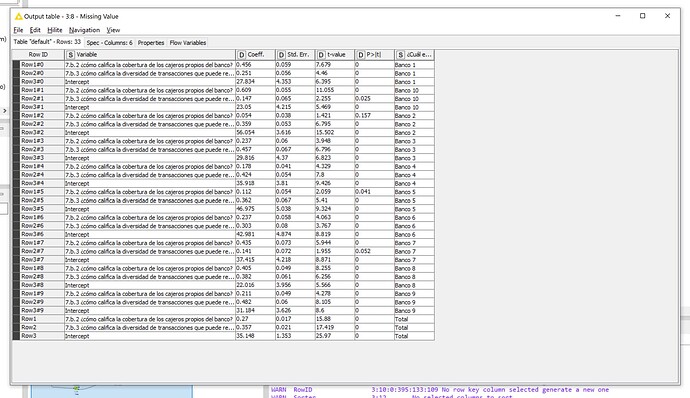Switch to the Table default Rows 33 tab
This screenshot has height=398, width=690.
coord(47,42)
